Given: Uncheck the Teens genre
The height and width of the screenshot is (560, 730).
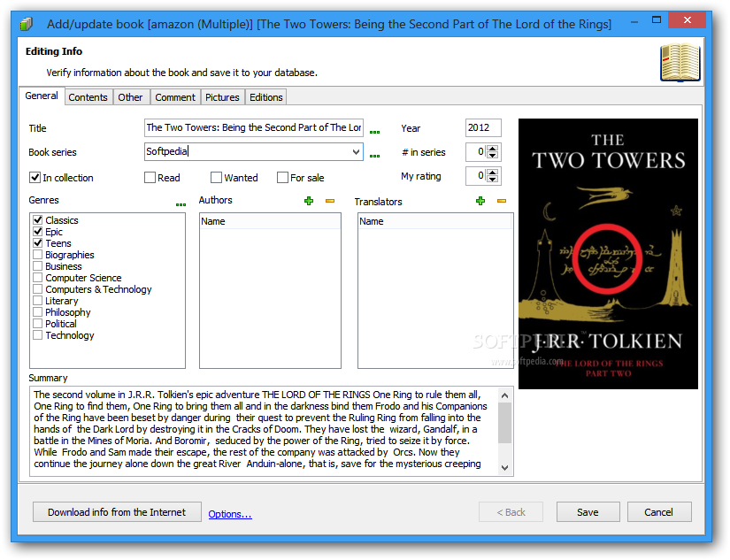Looking at the screenshot, I should (x=38, y=243).
